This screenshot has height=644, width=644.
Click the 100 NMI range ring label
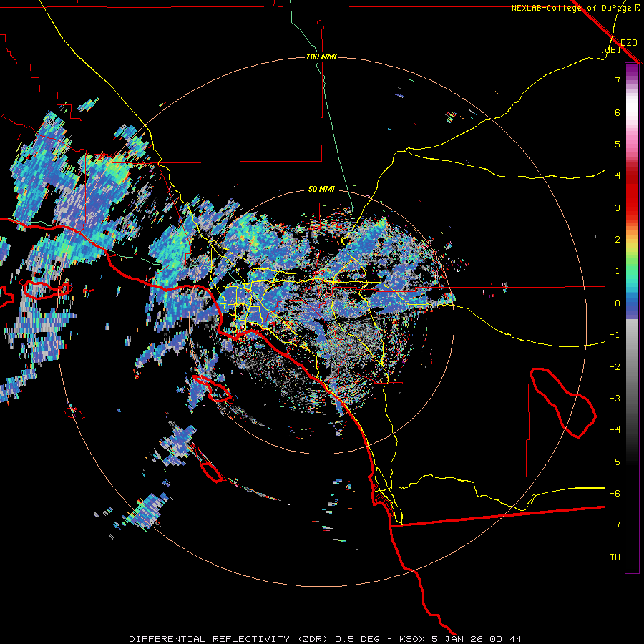click(321, 57)
